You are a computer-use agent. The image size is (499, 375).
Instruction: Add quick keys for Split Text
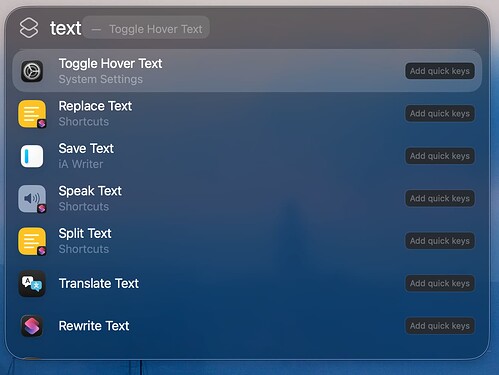tap(440, 241)
